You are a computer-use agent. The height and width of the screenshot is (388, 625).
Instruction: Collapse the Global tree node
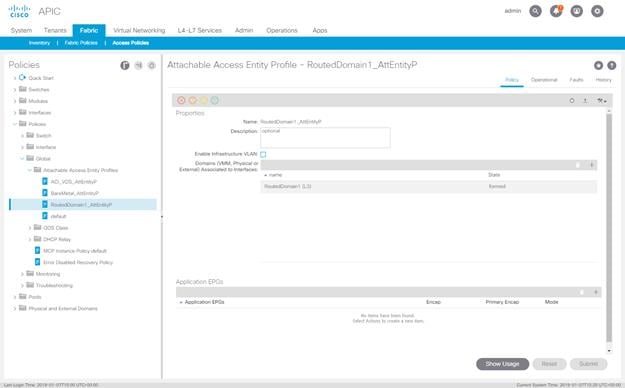[22, 159]
